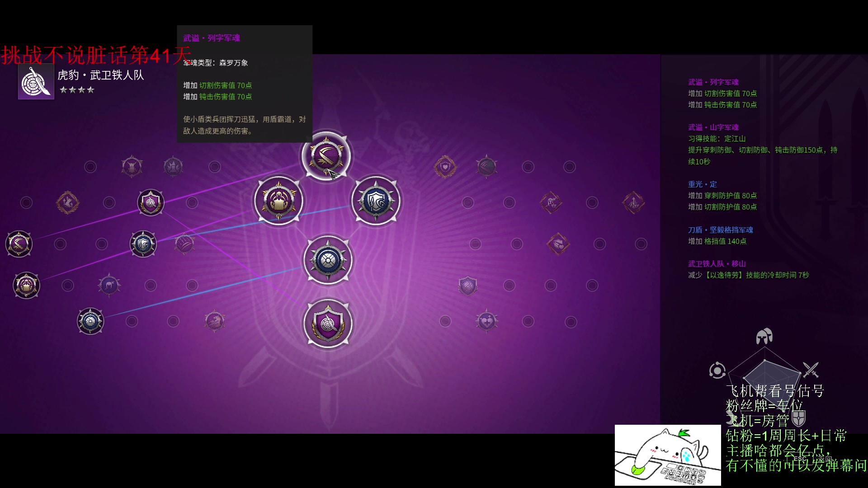Click the heart-with-plus healing rune node
The image size is (868, 488).
(x=486, y=322)
